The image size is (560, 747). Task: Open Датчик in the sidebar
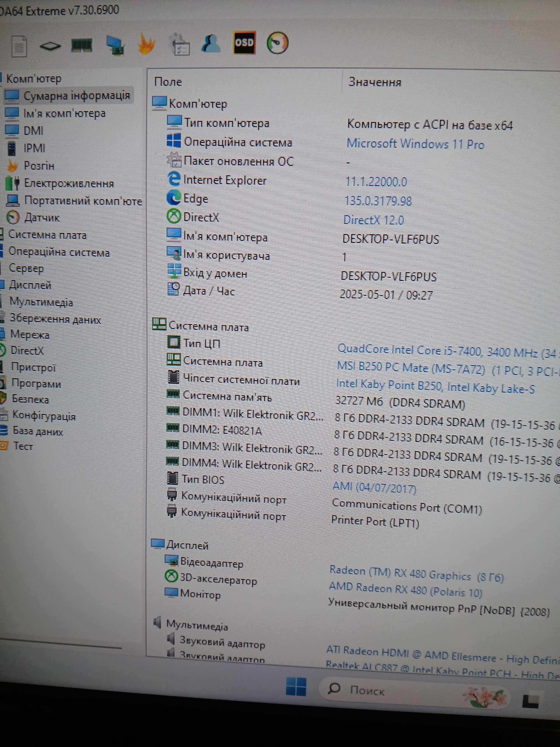pos(42,217)
